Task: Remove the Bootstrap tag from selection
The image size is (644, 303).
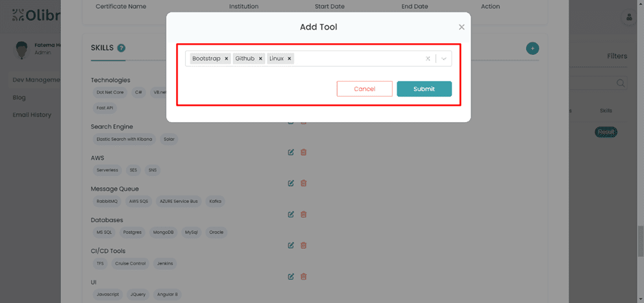Action: tap(226, 59)
